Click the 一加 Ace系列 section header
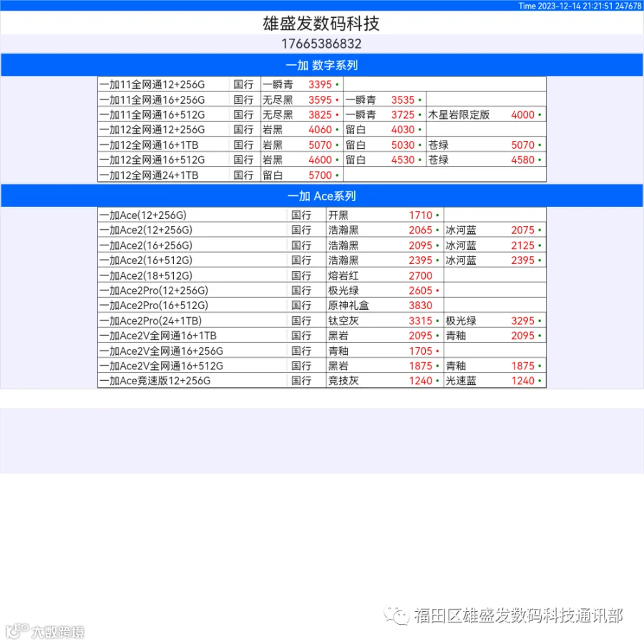This screenshot has width=644, height=644. pyautogui.click(x=321, y=196)
